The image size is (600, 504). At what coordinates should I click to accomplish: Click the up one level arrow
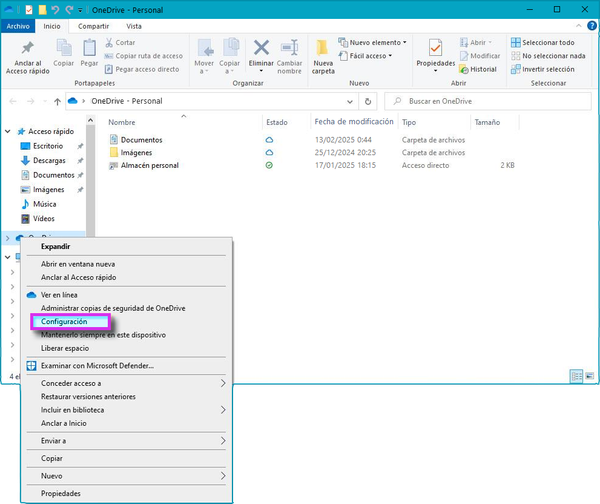(57, 101)
